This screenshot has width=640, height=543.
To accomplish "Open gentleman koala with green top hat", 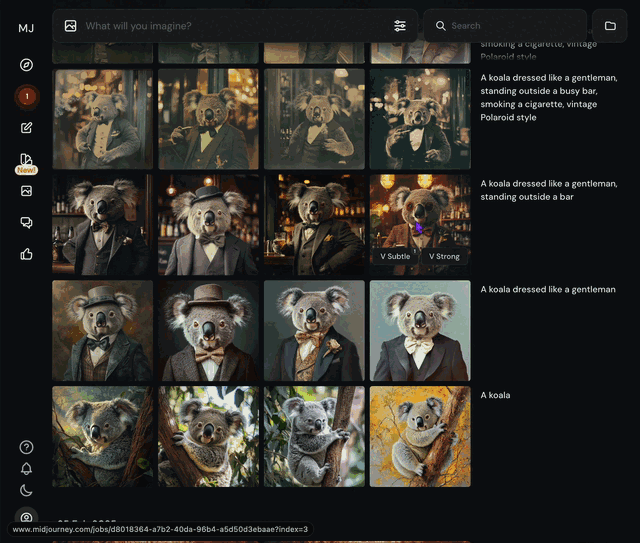I will [102, 331].
